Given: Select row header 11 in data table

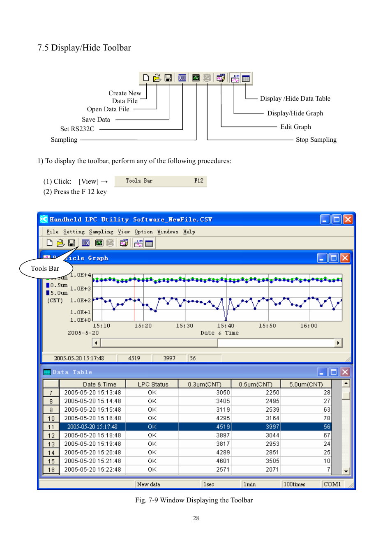Looking at the screenshot, I should tap(51, 427).
